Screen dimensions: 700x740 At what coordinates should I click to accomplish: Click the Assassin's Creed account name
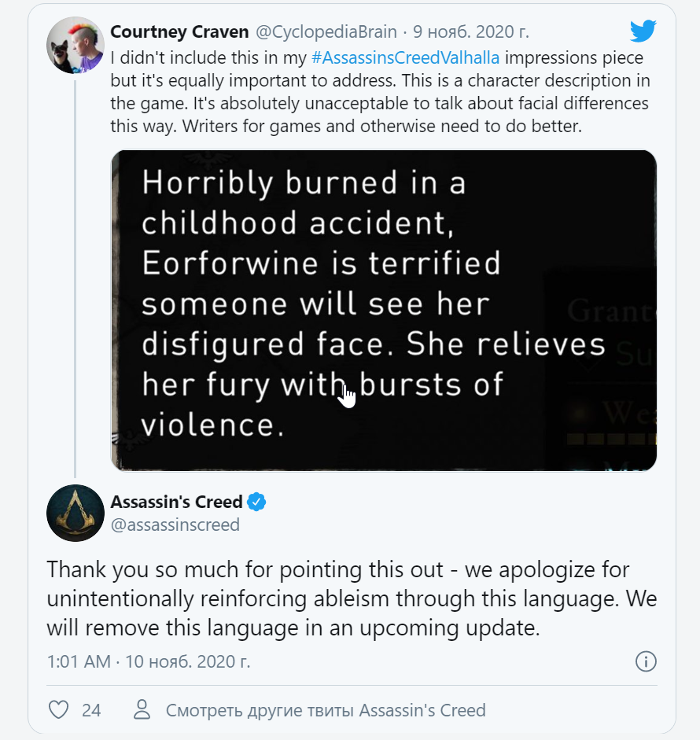[176, 502]
